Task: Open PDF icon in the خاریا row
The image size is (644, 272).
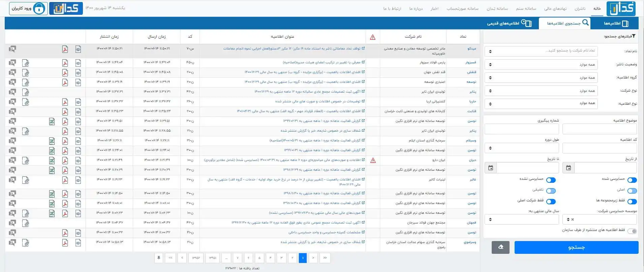Action: 65,102
